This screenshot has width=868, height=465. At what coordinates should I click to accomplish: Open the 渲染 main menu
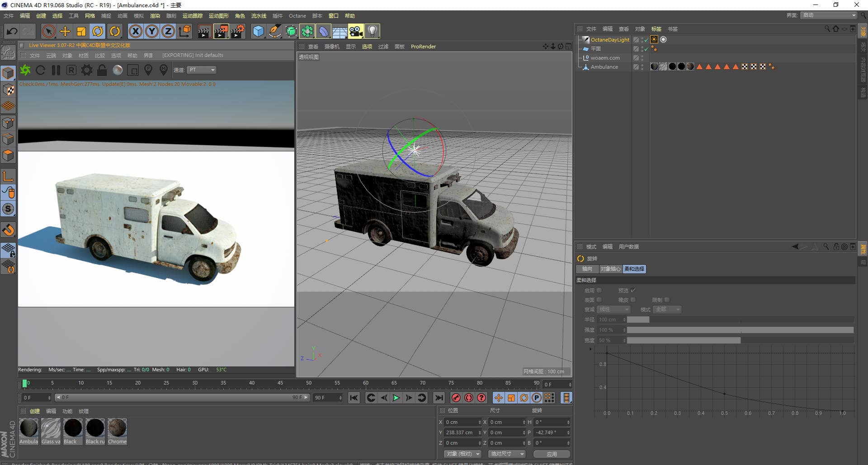[155, 16]
